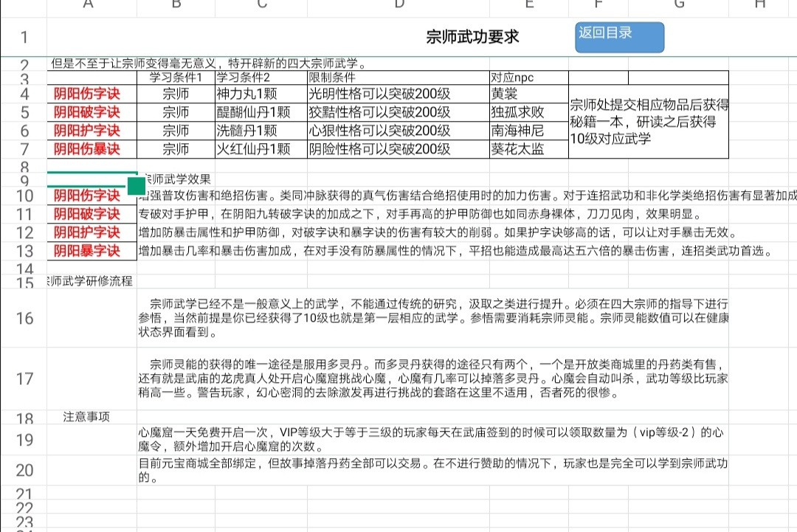This screenshot has width=797, height=532.
Task: Select cell 醍醐仙丹1颗
Action: (x=261, y=112)
